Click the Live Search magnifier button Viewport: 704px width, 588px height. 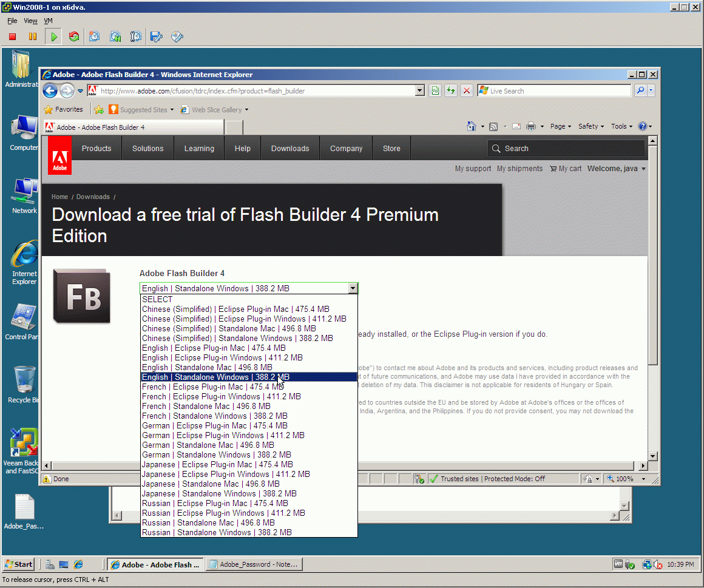point(640,90)
